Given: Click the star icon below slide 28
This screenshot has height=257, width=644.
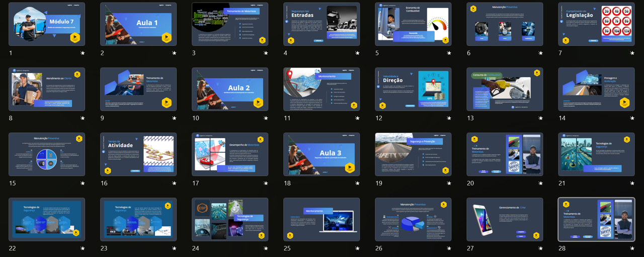Looking at the screenshot, I should 632,248.
